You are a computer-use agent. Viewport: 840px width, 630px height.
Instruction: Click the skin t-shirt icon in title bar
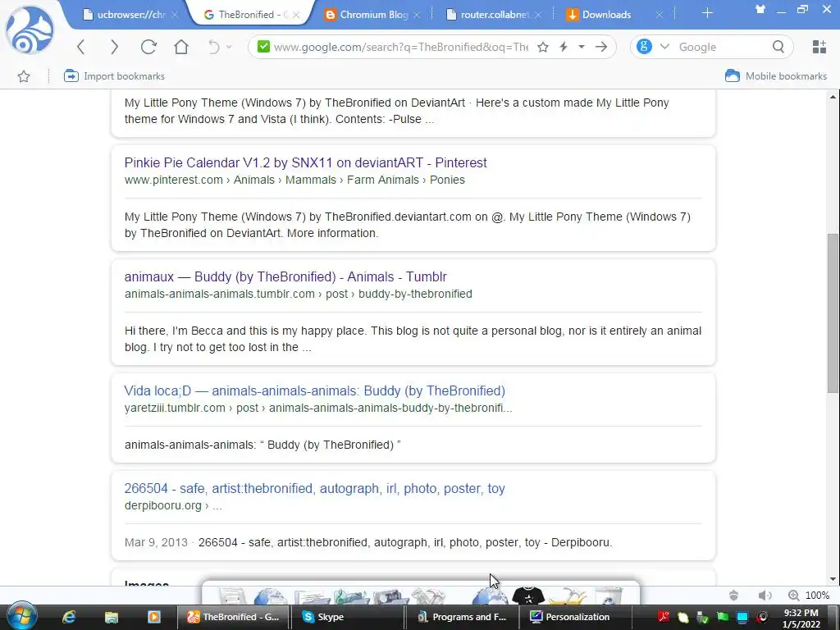760,9
